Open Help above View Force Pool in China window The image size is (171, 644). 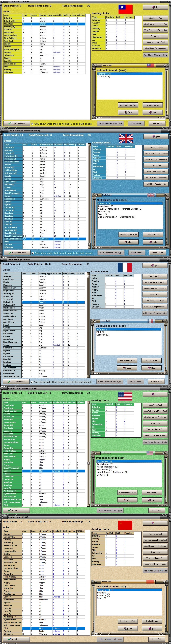coord(155,7)
